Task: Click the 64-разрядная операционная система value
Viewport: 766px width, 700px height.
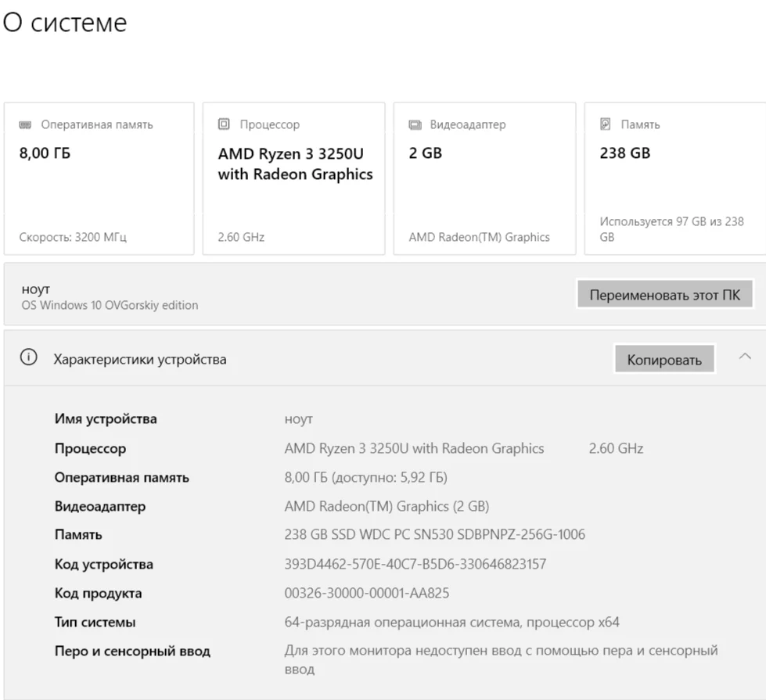Action: coord(452,623)
